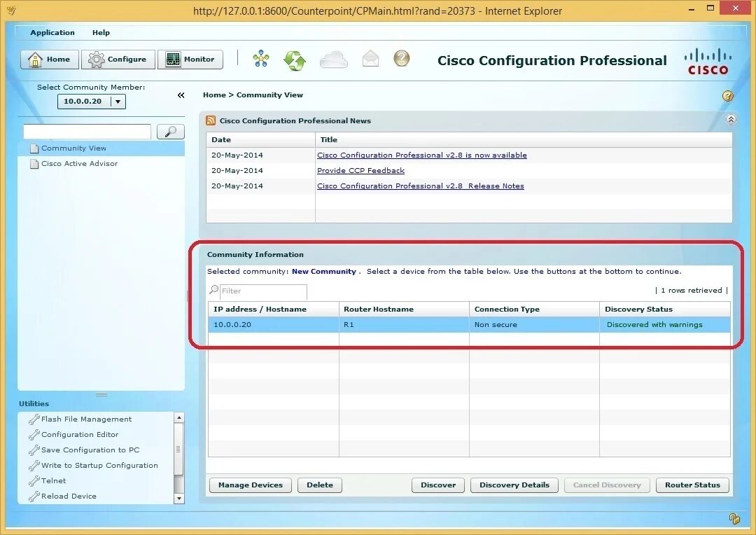Click the Utilities panel splitter grip

[101, 394]
